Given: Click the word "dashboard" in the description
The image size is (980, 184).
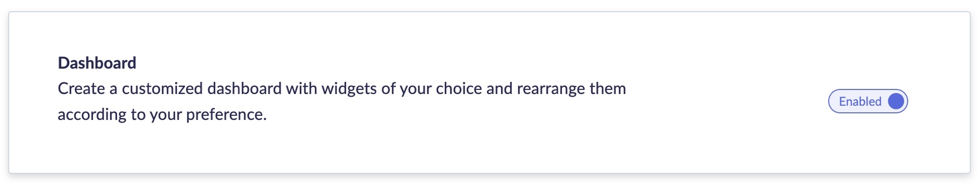Looking at the screenshot, I should tap(244, 88).
